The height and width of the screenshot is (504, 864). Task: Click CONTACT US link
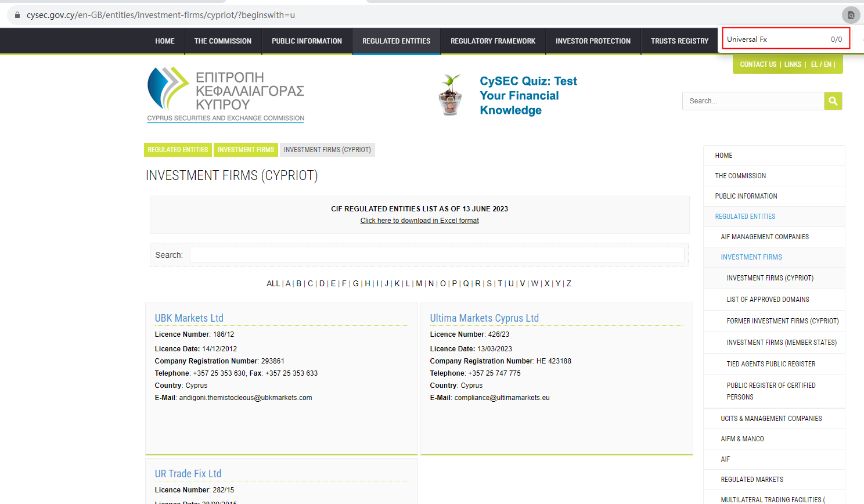pos(758,64)
